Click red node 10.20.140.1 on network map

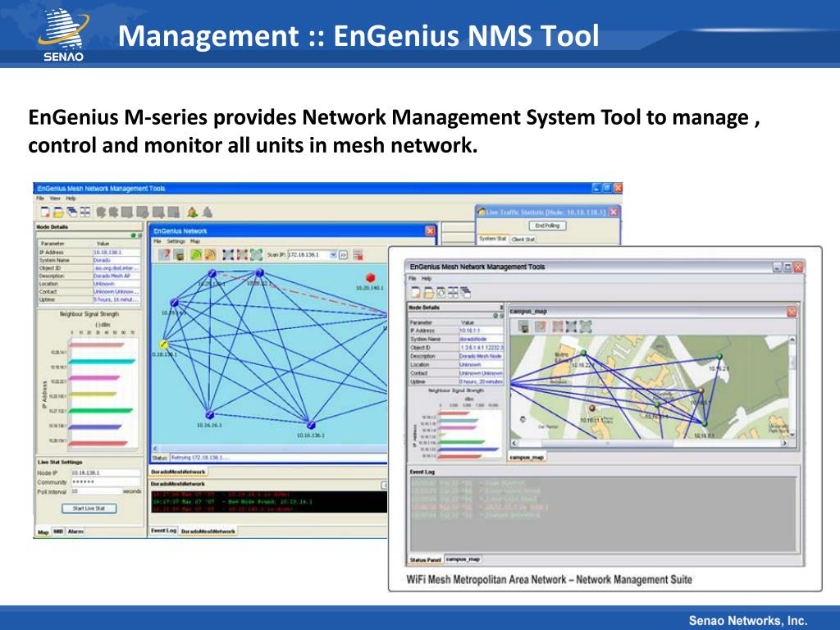coord(370,277)
